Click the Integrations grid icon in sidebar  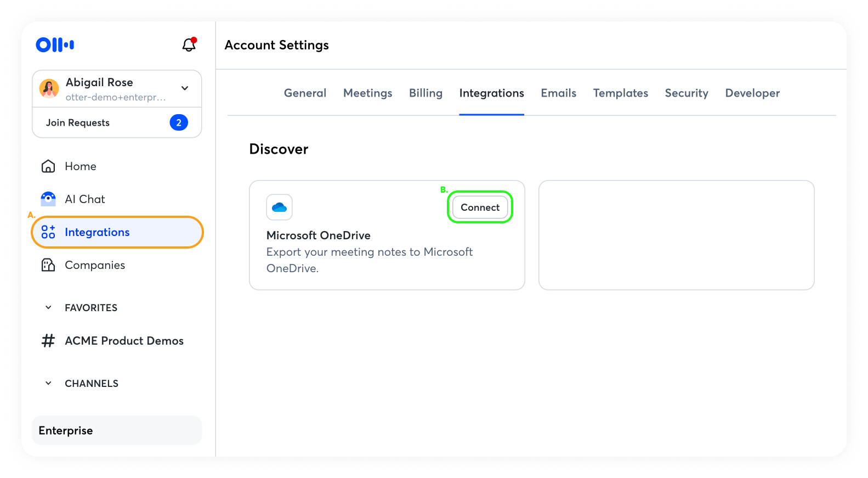pos(48,232)
